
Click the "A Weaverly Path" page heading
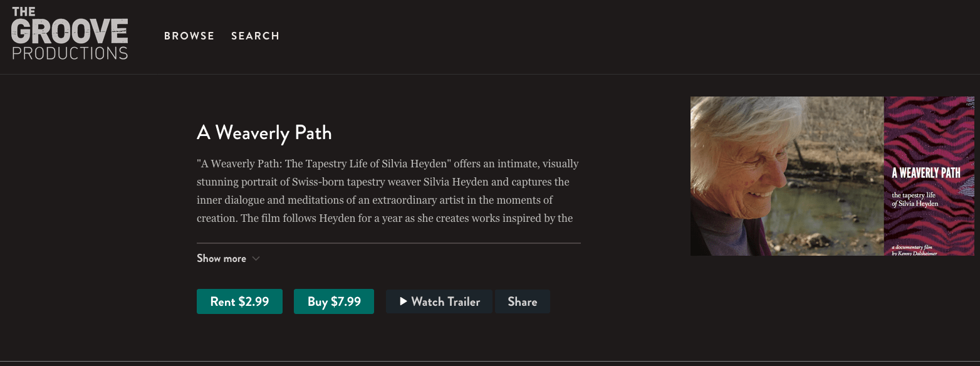click(x=264, y=133)
